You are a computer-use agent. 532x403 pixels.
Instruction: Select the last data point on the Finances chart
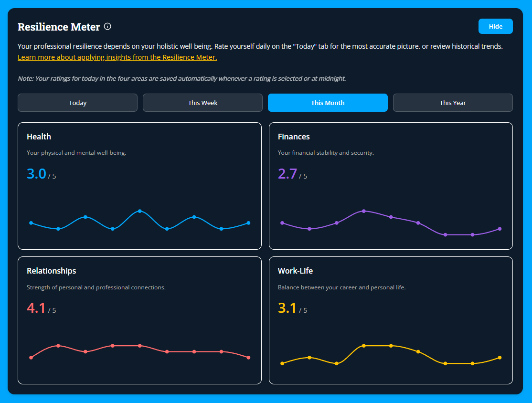tap(500, 229)
